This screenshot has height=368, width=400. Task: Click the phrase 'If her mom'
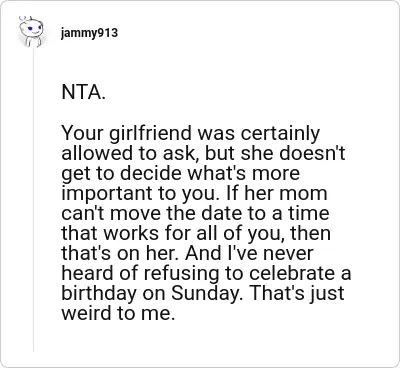point(276,193)
